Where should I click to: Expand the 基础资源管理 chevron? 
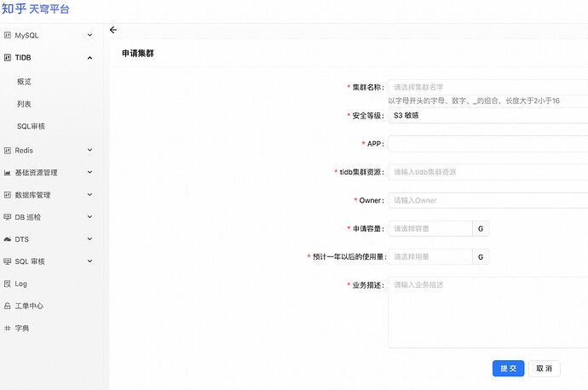89,172
